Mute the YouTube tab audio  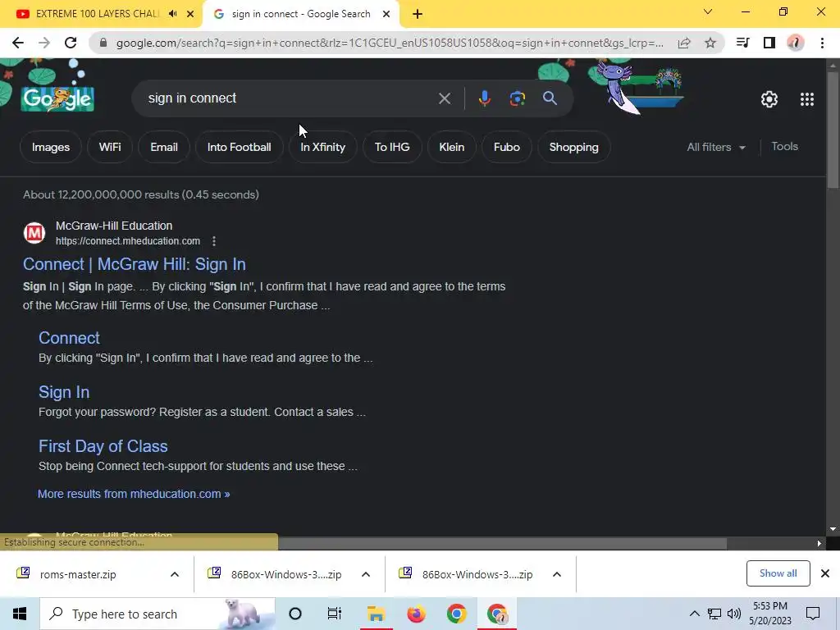pos(172,14)
